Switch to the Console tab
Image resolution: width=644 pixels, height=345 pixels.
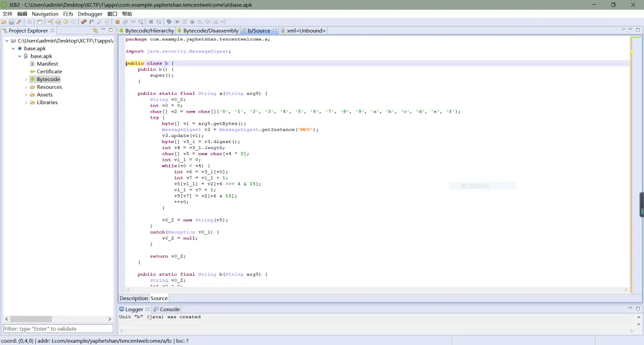pos(169,309)
